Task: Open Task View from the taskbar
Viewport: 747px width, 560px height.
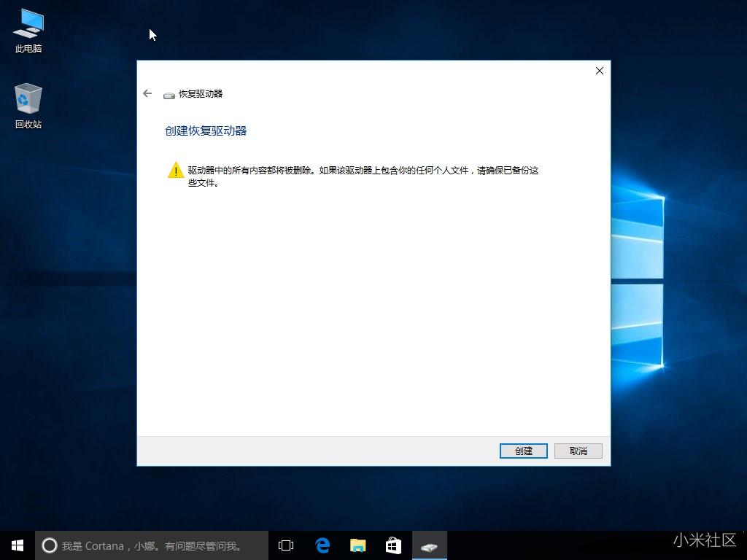Action: (285, 545)
